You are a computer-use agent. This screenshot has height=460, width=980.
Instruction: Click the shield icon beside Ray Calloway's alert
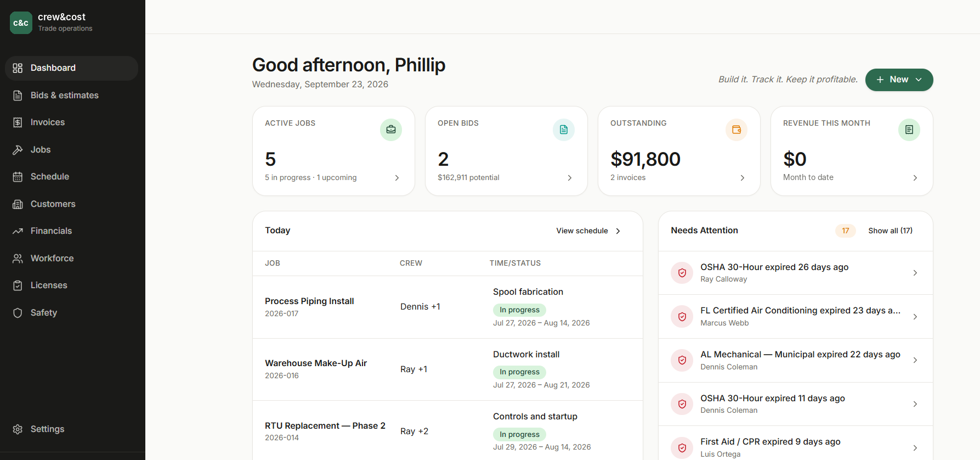682,273
